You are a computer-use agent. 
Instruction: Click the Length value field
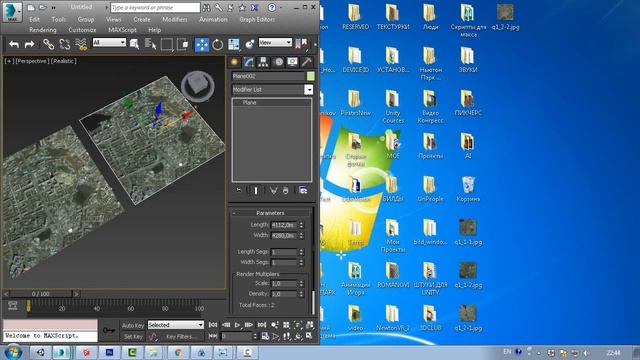pyautogui.click(x=284, y=225)
